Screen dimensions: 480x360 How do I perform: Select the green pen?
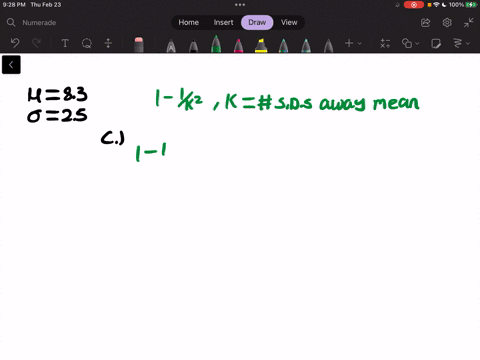(216, 44)
